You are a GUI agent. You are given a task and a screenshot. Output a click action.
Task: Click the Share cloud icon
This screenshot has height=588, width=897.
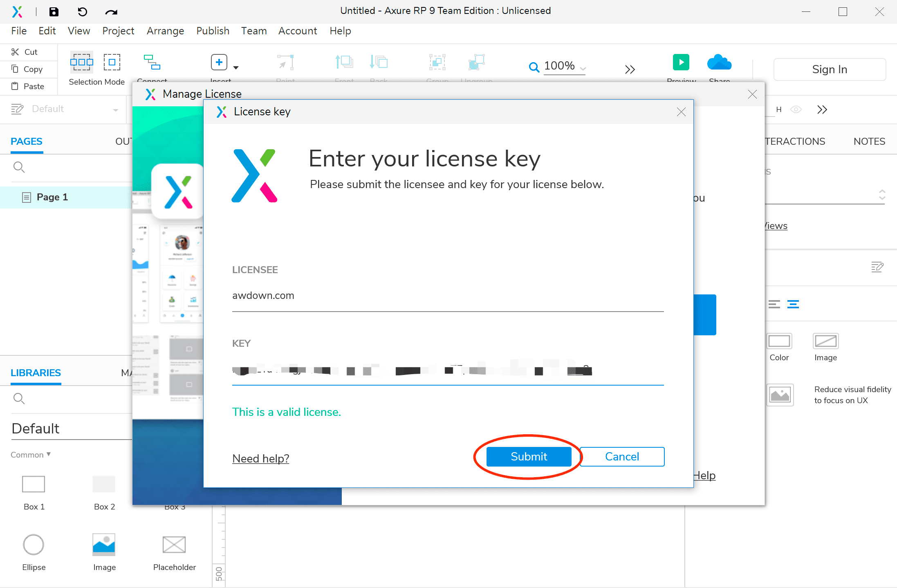(719, 63)
